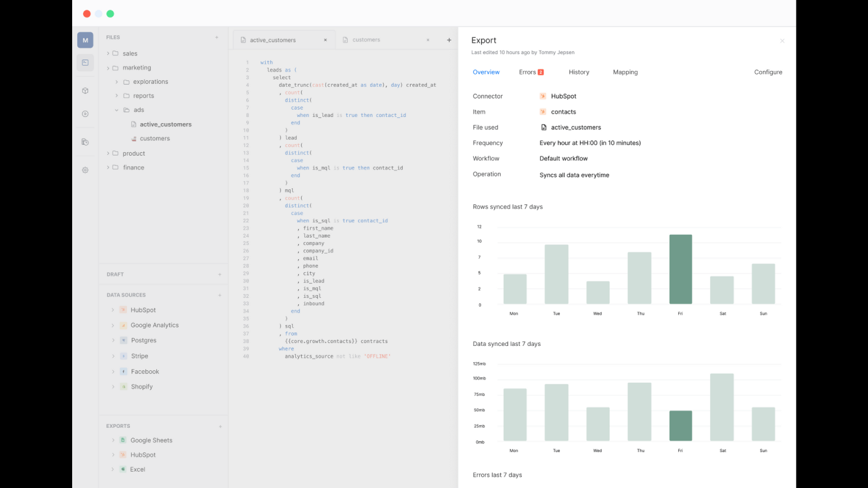
Task: Open active_customers link in File used row
Action: coord(576,127)
